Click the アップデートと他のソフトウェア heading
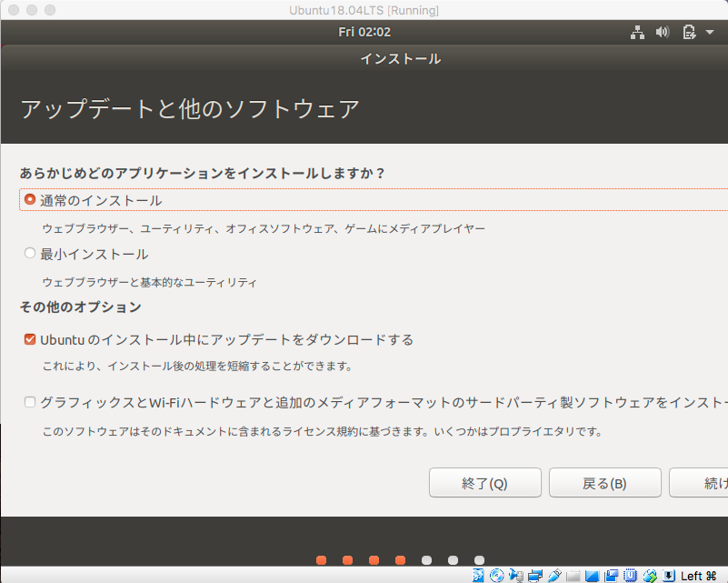 click(190, 109)
